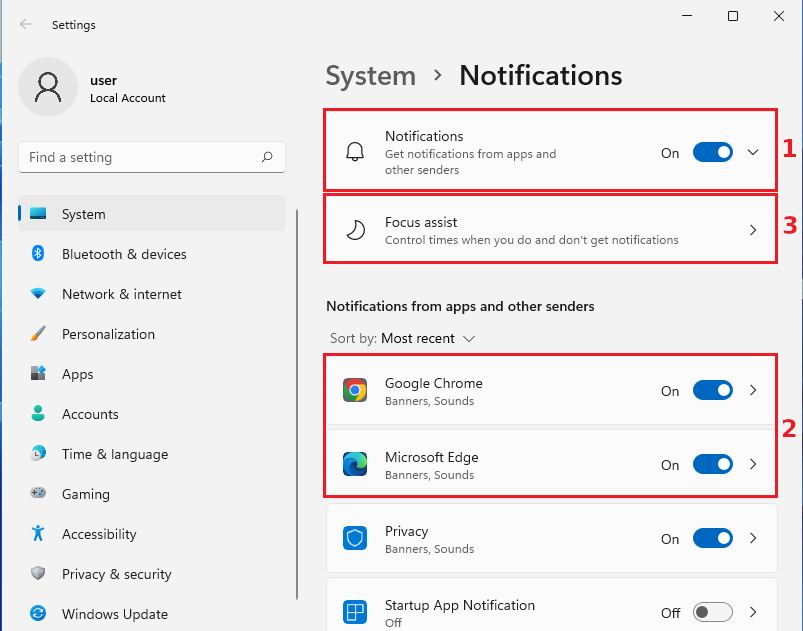Open Startup App Notification details chevron
This screenshot has width=803, height=631.
click(x=753, y=612)
